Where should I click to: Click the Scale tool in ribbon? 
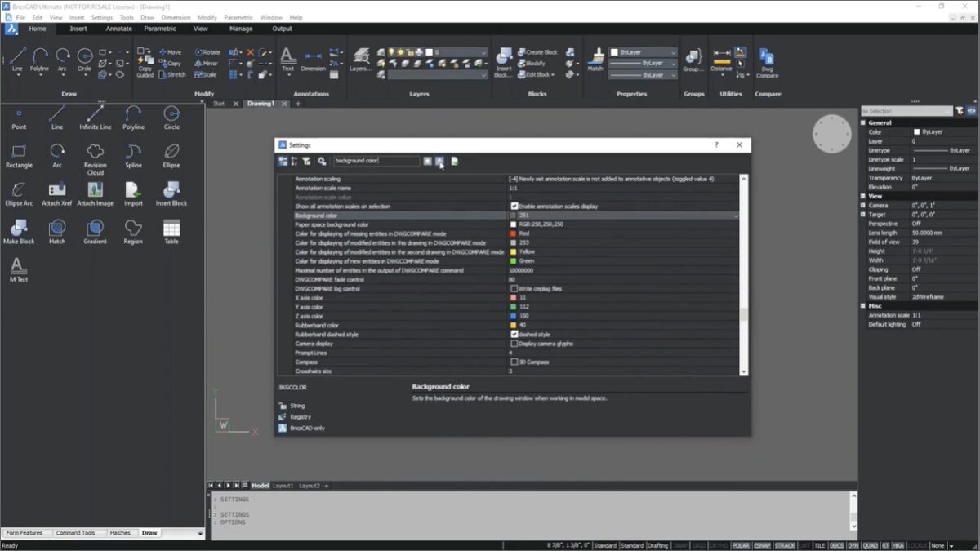pos(206,74)
